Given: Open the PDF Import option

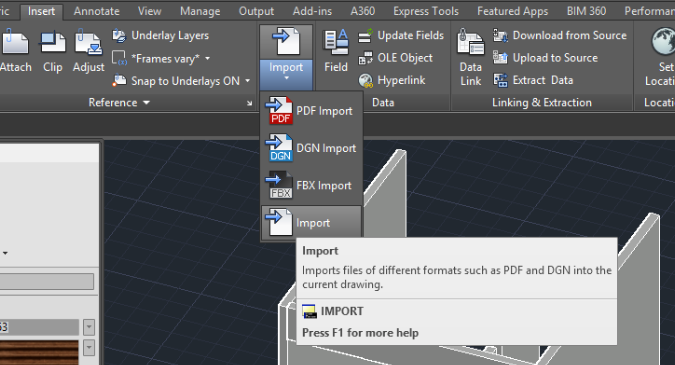Looking at the screenshot, I should (311, 111).
